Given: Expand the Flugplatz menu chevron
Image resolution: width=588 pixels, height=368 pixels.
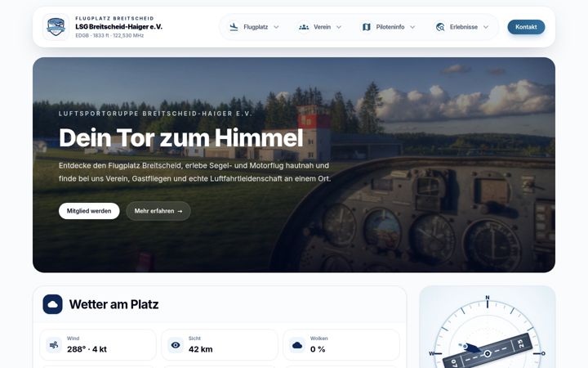Looking at the screenshot, I should coord(276,27).
